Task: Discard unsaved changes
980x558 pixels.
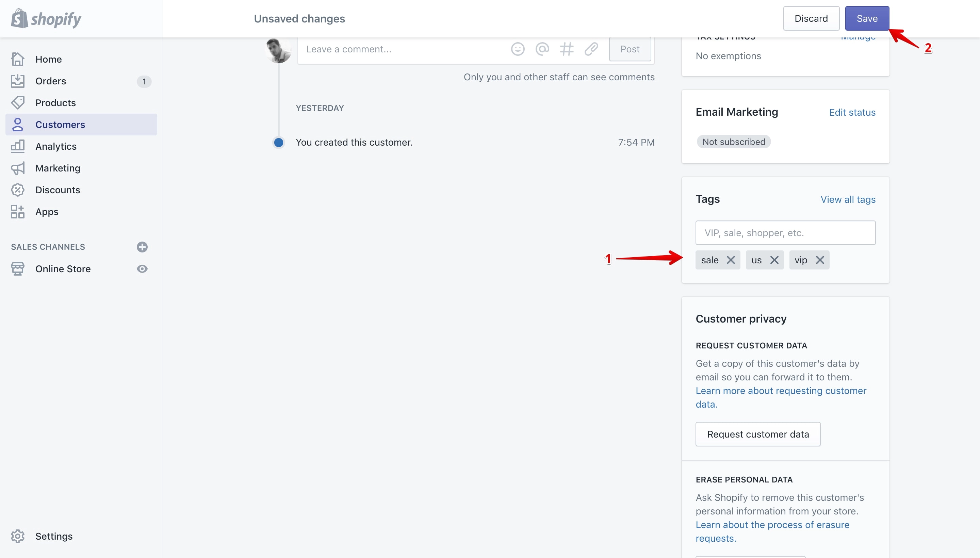Action: (811, 18)
